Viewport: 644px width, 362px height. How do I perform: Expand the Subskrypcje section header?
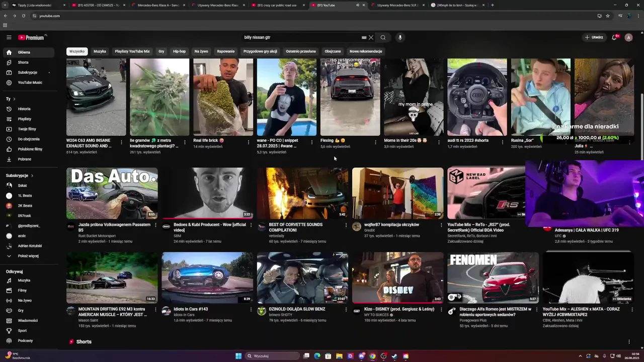tap(20, 175)
